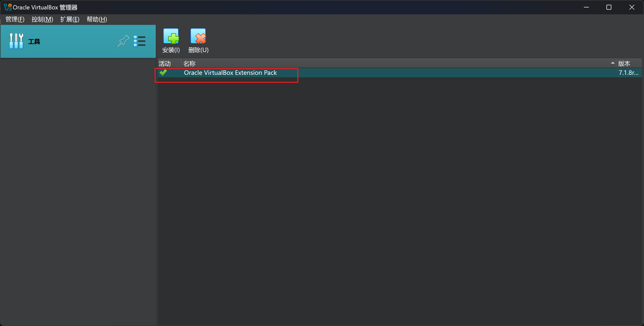The image size is (644, 326).
Task: Click the sort arrow in name column
Action: [613, 63]
